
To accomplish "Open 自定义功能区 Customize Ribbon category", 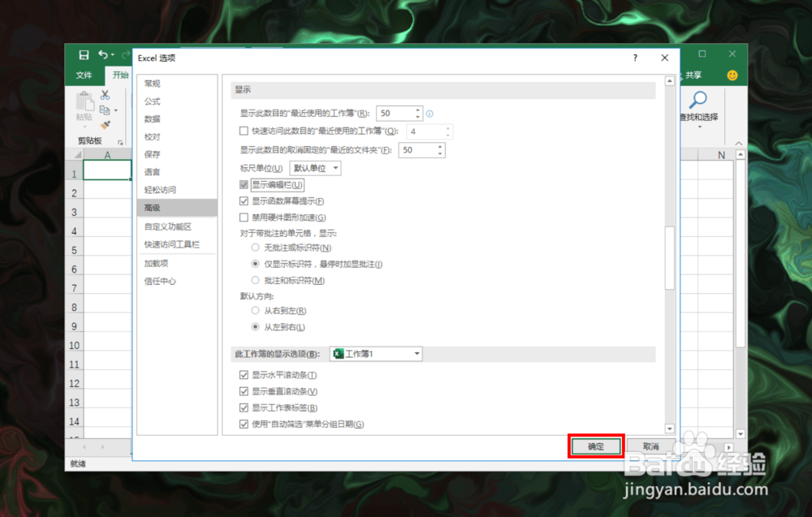I will pyautogui.click(x=177, y=226).
